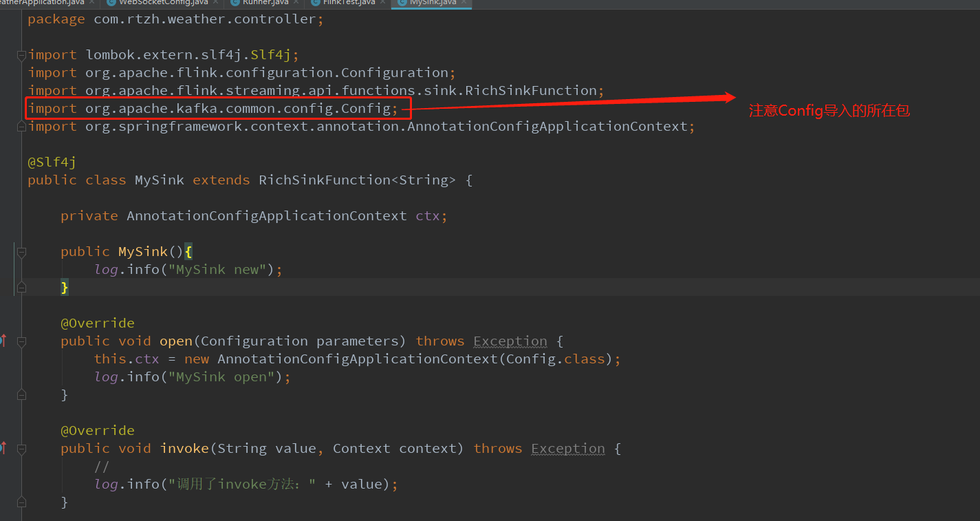980x521 pixels.
Task: Click fold end marker of open method
Action: coord(22,395)
